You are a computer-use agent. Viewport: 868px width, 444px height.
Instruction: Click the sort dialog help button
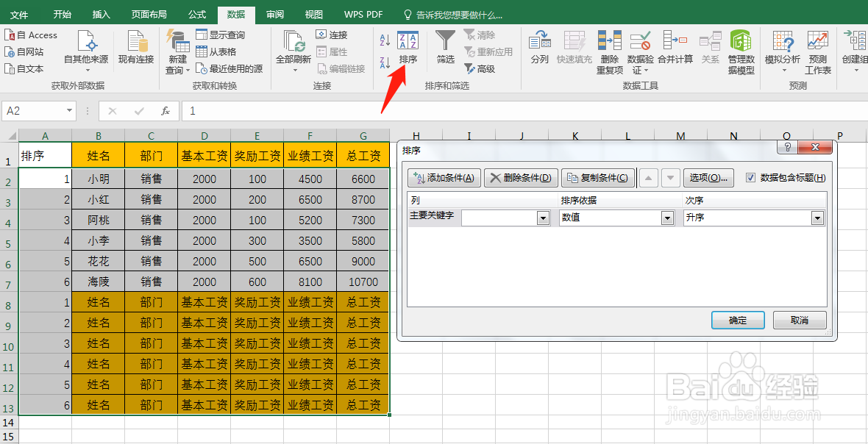787,147
